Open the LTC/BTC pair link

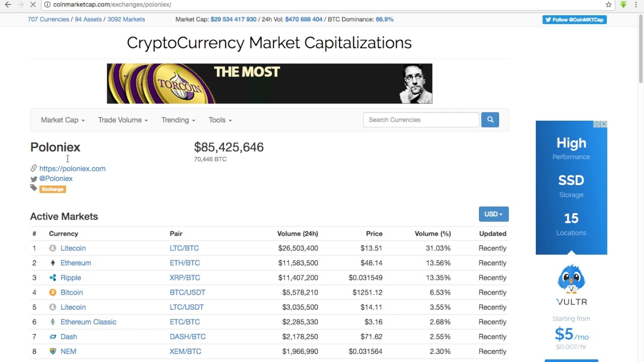click(184, 248)
